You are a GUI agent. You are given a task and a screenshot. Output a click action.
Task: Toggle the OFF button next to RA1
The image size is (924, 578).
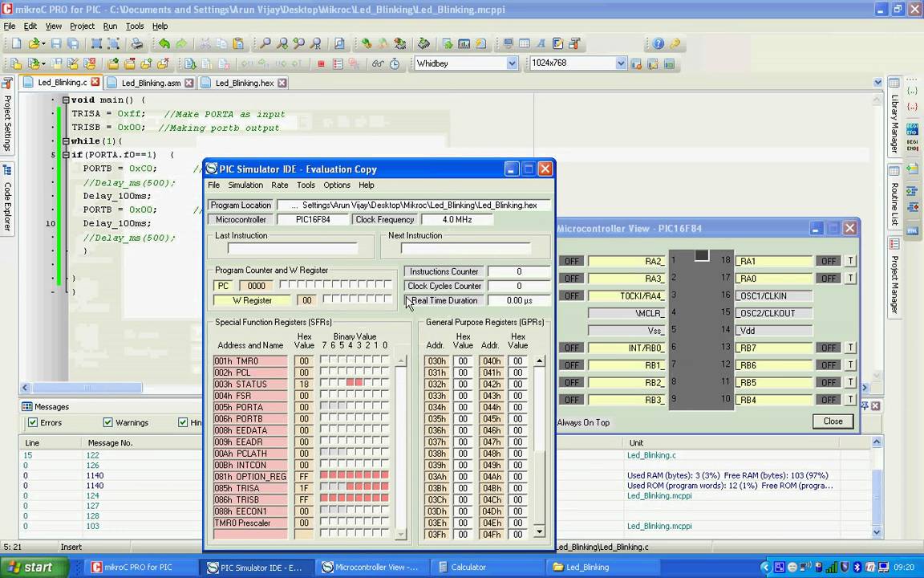click(x=829, y=261)
